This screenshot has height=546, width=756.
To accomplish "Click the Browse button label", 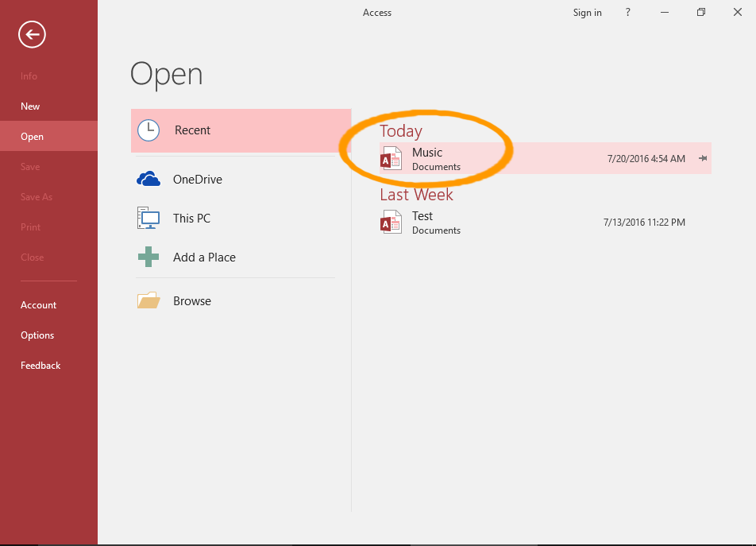I will coord(192,301).
